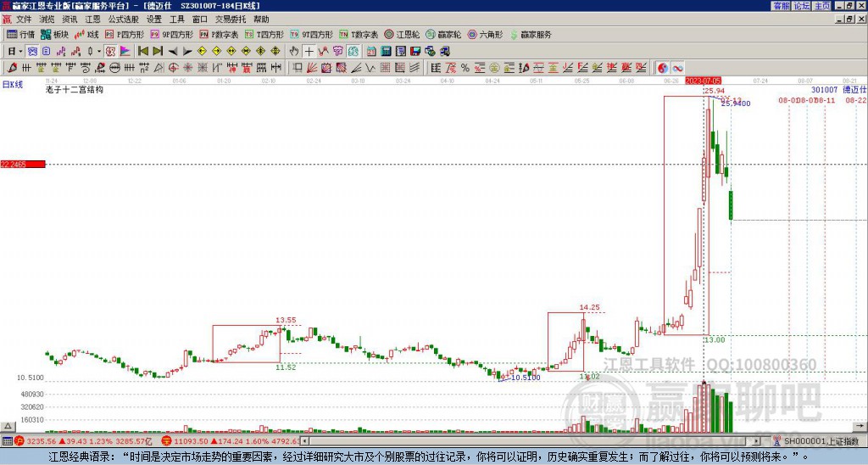
Task: Click the 日K线 label
Action: (13, 85)
